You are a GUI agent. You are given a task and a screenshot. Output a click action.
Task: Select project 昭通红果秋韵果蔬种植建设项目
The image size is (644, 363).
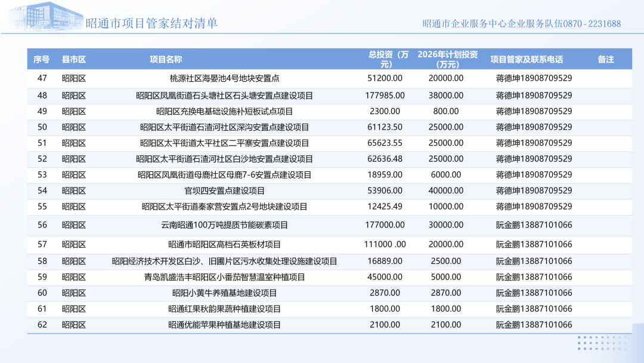click(x=225, y=309)
